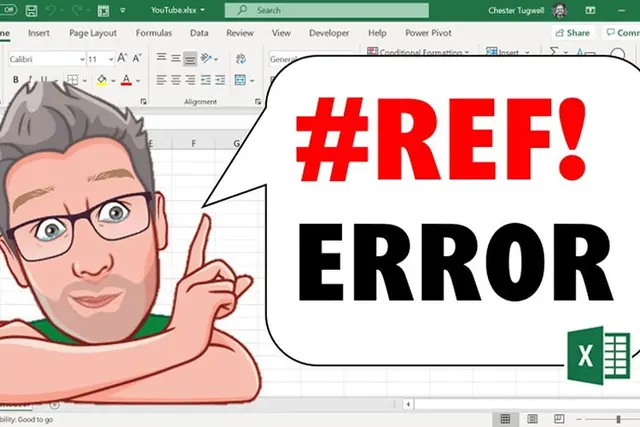
Task: Open the Font settings dialog launcher
Action: click(x=143, y=101)
